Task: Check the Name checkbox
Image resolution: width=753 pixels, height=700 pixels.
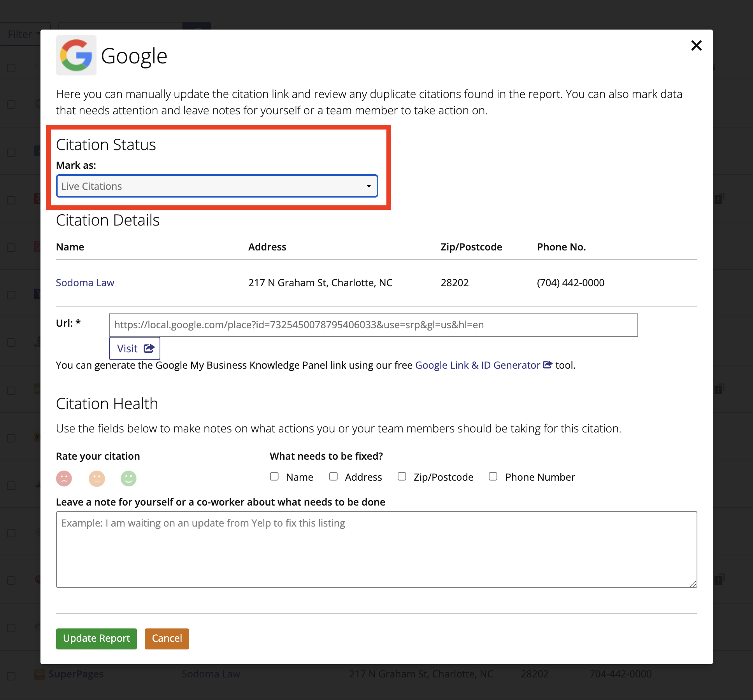Action: (274, 476)
